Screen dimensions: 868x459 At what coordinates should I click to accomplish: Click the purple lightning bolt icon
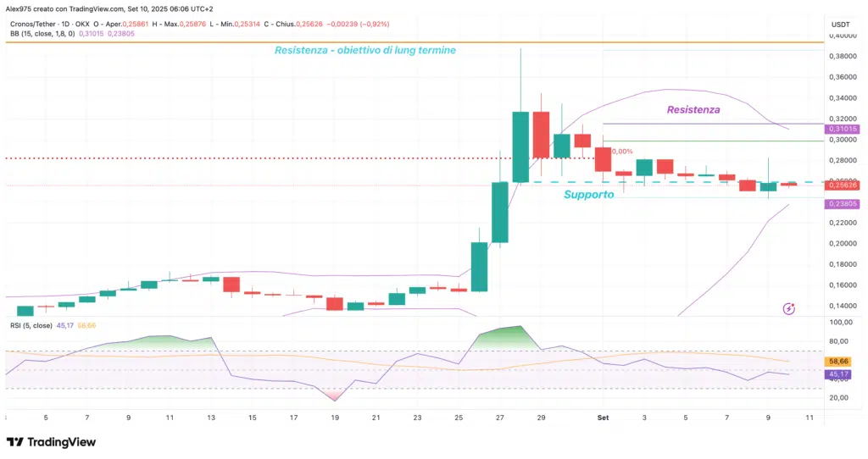(789, 309)
